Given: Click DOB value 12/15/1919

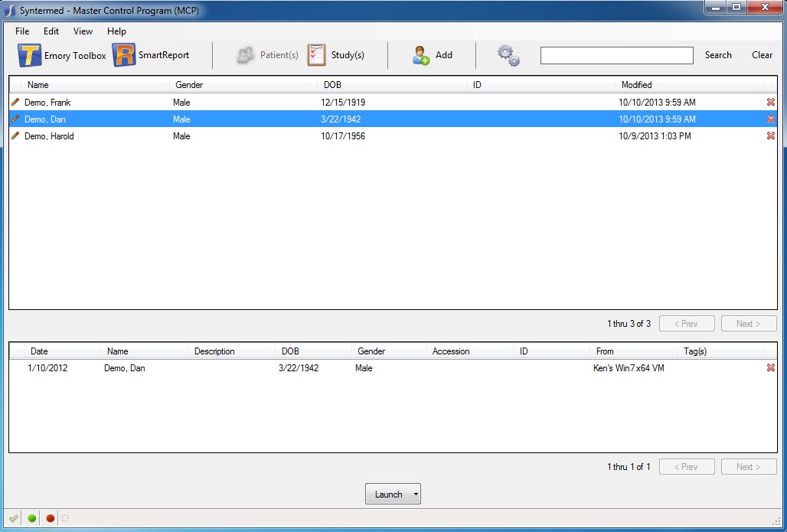Looking at the screenshot, I should [343, 102].
